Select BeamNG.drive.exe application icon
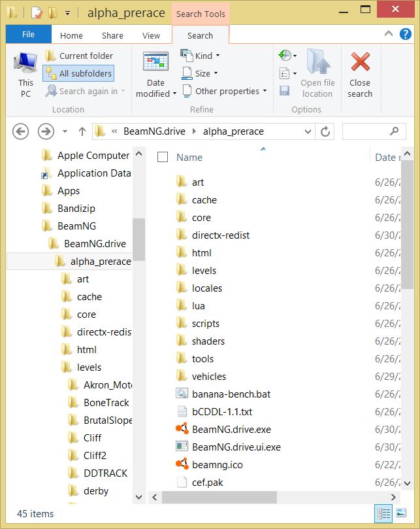The width and height of the screenshot is (420, 529). point(182,429)
